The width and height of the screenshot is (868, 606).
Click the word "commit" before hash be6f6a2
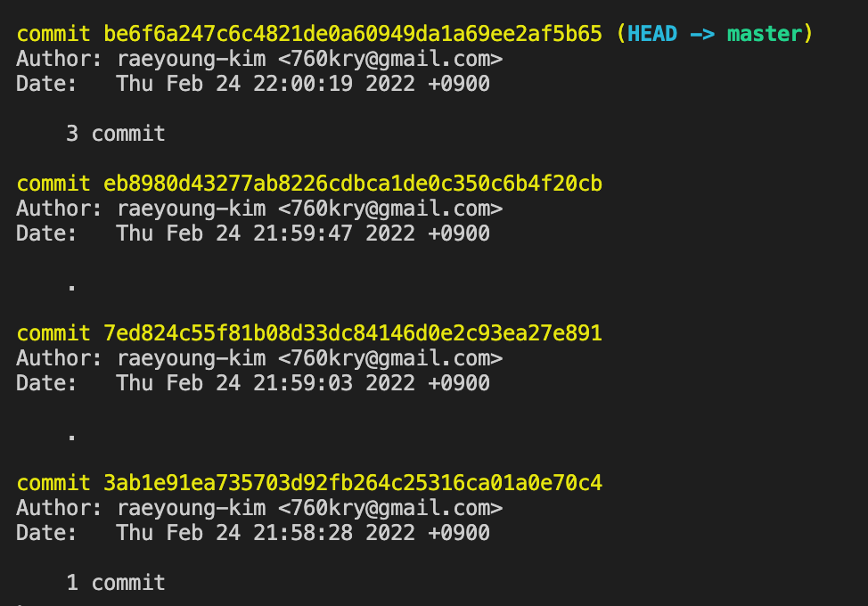(x=53, y=34)
